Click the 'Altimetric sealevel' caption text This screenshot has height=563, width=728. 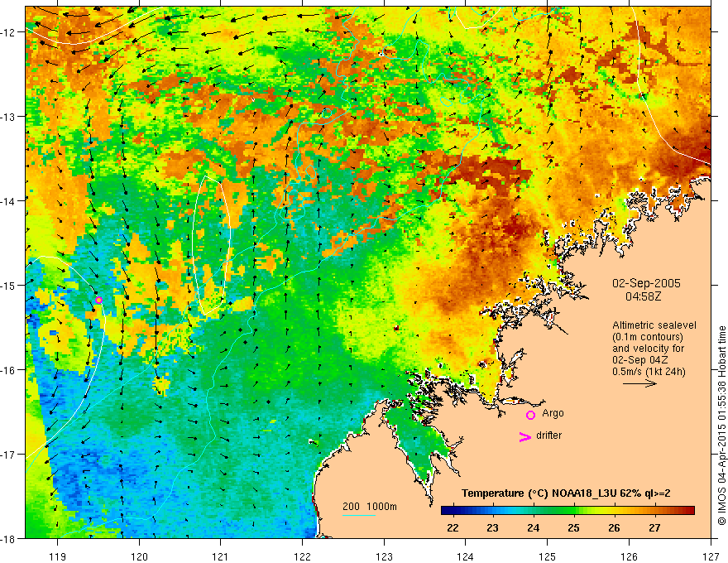tap(654, 325)
